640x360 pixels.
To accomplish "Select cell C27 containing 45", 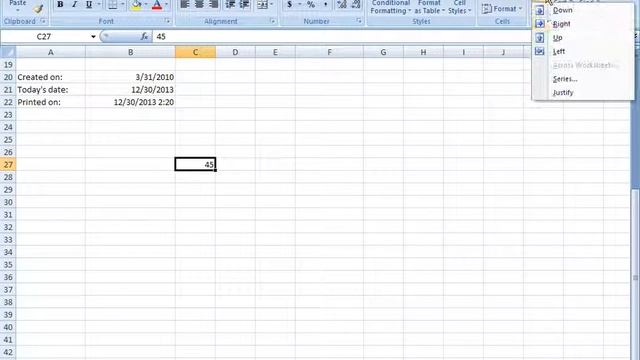I will coord(196,164).
